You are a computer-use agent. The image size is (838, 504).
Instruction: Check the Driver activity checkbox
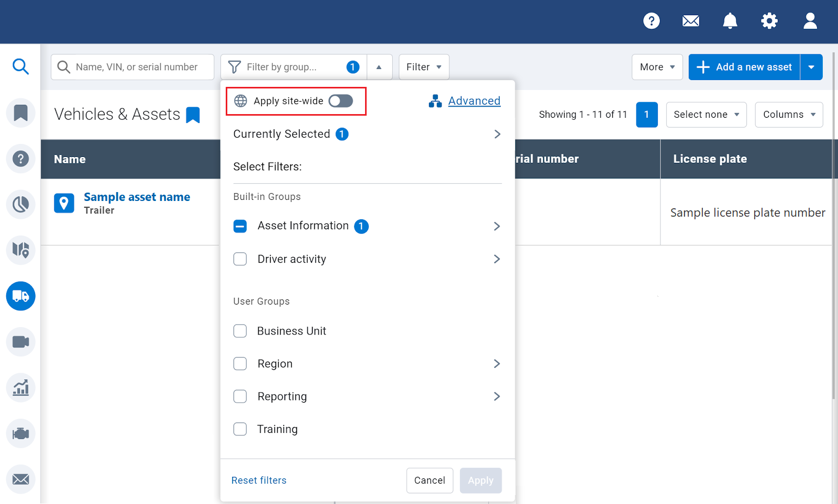240,259
